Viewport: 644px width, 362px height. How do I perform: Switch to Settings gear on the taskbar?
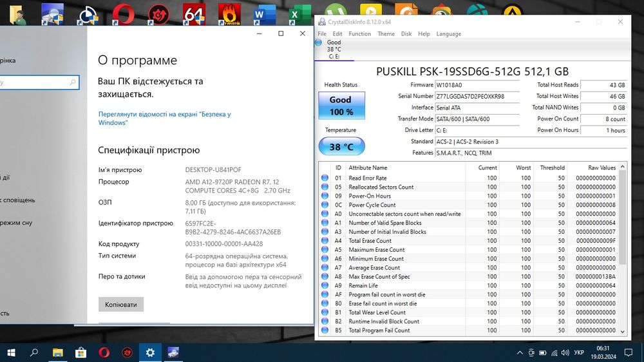tap(150, 352)
